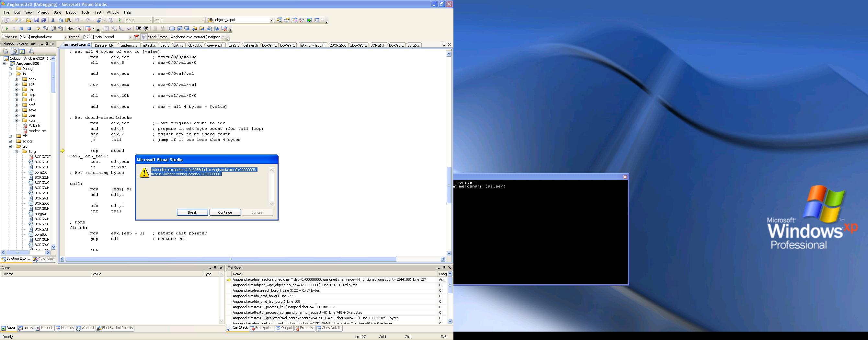This screenshot has height=340, width=868.
Task: Click the View Class Diagram icon in Solution Explorer
Action: pos(31,51)
